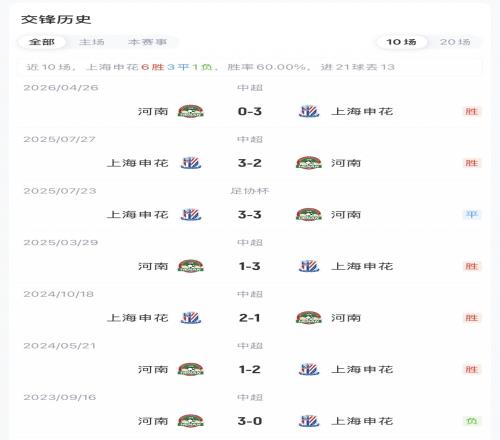Switch to the 主场 filter tab

pyautogui.click(x=92, y=42)
